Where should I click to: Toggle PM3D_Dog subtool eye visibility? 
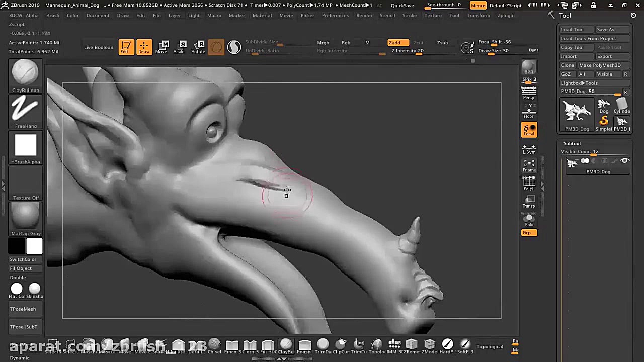point(624,161)
